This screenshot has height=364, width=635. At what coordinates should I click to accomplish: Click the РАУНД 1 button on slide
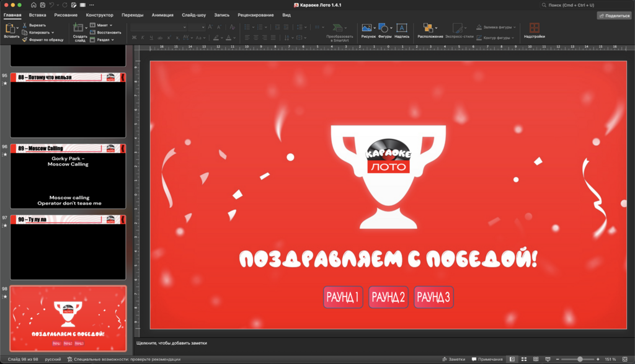pyautogui.click(x=343, y=297)
